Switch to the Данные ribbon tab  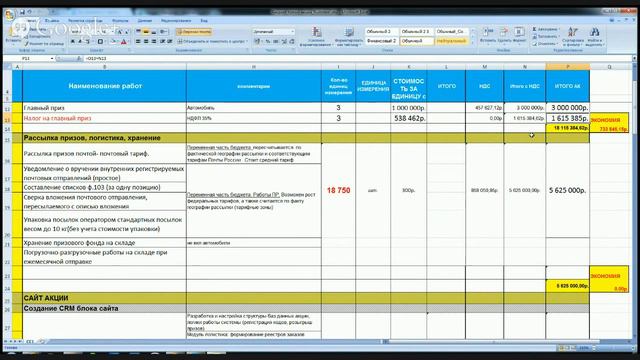(x=144, y=20)
